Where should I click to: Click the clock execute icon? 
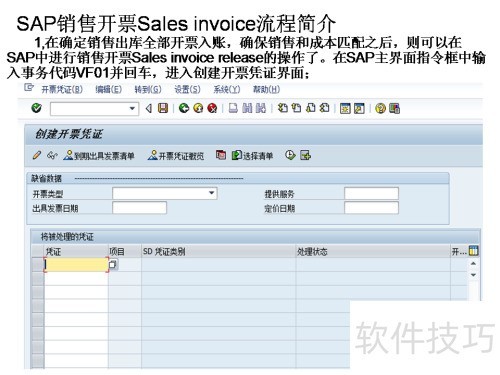click(290, 155)
